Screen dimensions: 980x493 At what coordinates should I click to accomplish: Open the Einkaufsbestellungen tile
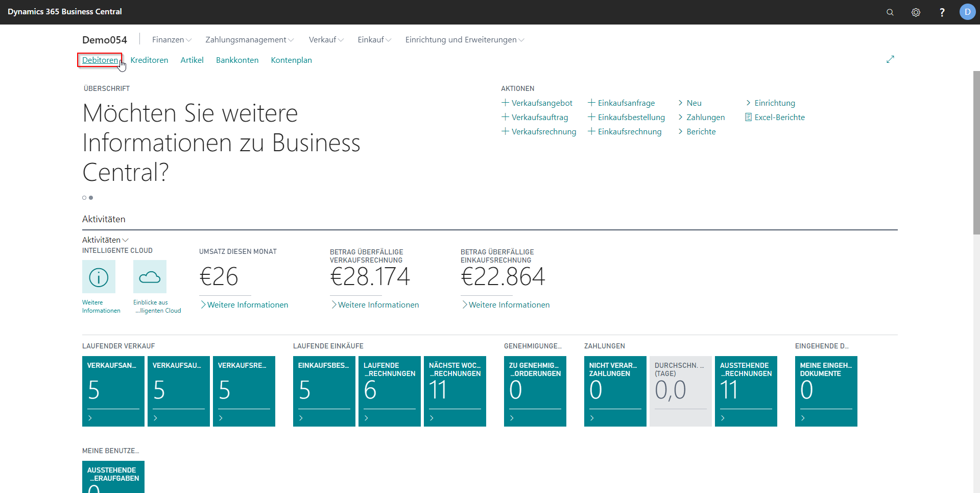pos(324,391)
